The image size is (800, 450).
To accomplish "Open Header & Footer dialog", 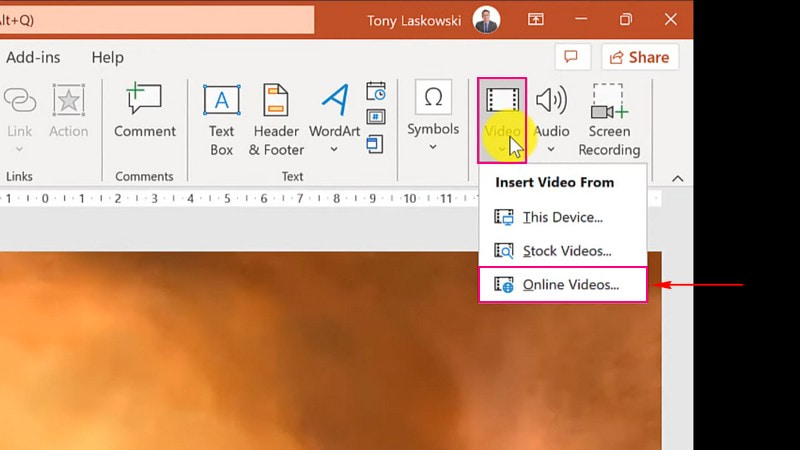I will (276, 120).
